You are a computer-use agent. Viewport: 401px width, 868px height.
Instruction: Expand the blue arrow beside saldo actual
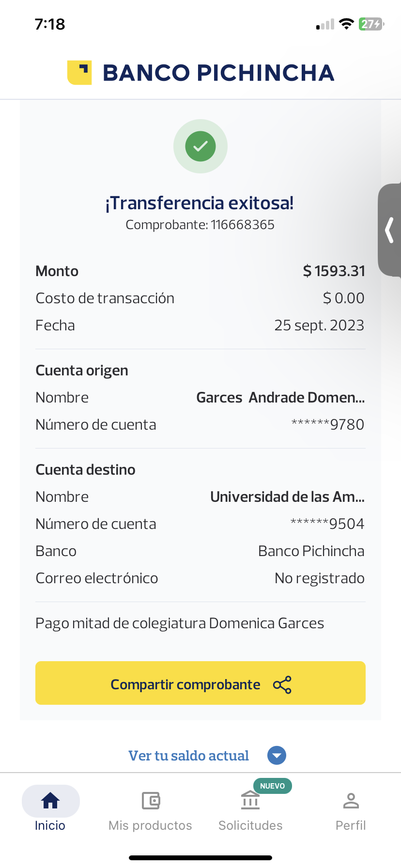coord(277,756)
